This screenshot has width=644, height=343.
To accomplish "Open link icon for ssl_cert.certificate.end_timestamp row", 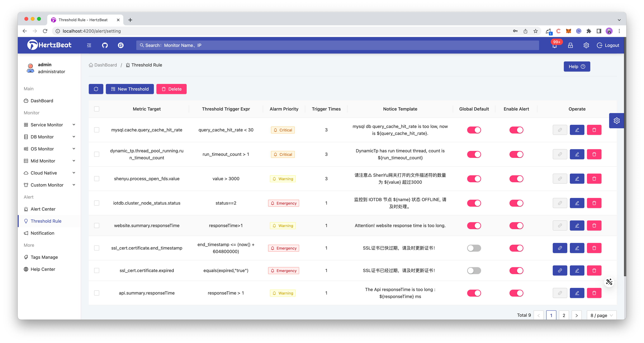I will (560, 248).
